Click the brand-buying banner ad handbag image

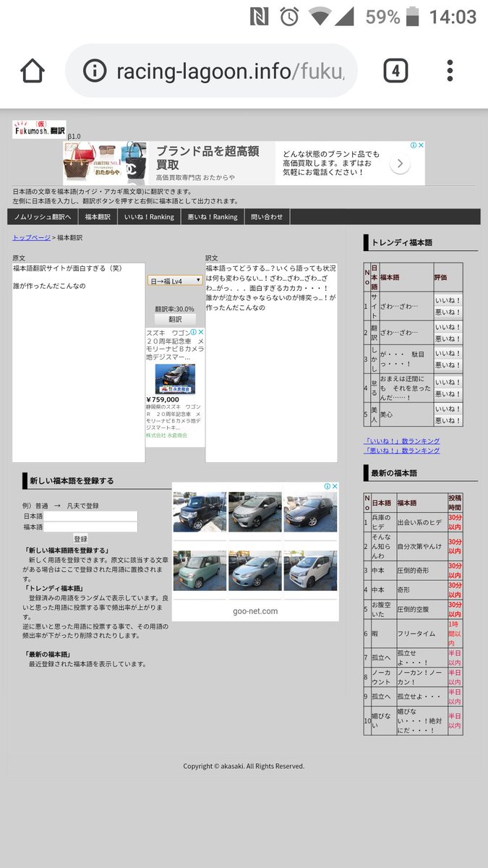pyautogui.click(x=105, y=163)
